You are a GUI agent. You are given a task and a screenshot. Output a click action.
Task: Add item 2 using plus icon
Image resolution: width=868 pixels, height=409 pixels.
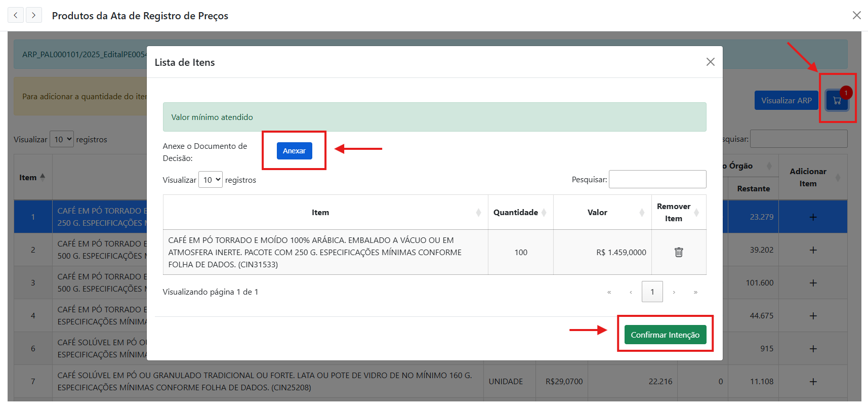coord(813,250)
